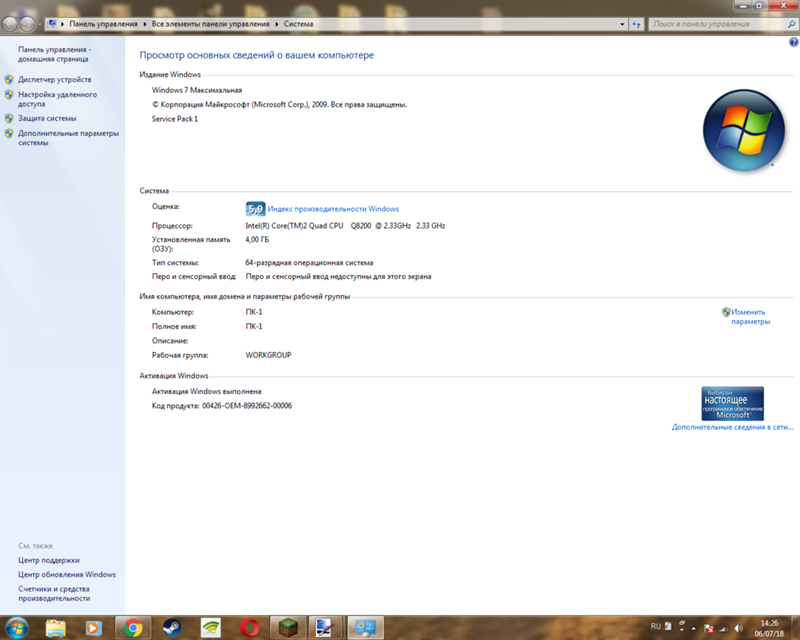
Task: Select product code 00426-OEM-8992662-00006
Action: [x=247, y=406]
